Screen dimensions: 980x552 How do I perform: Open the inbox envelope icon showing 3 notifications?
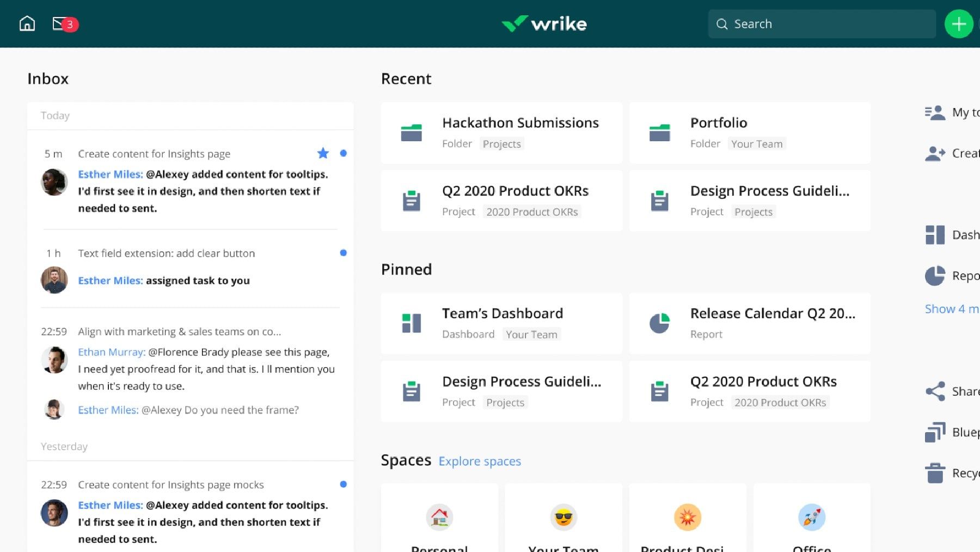[60, 23]
